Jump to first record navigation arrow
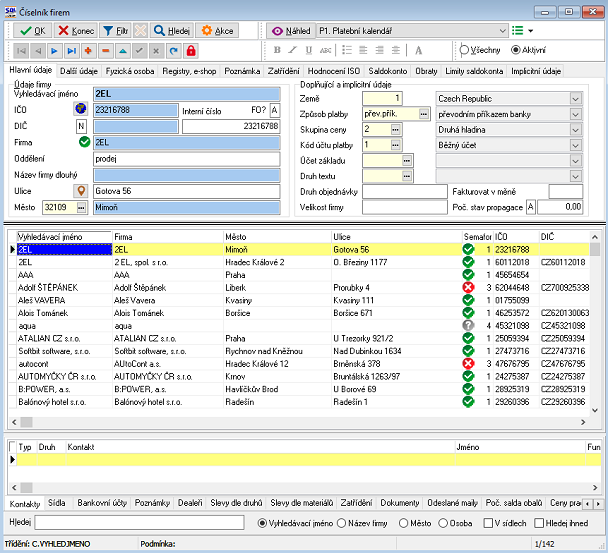The height and width of the screenshot is (553, 608). 21,50
